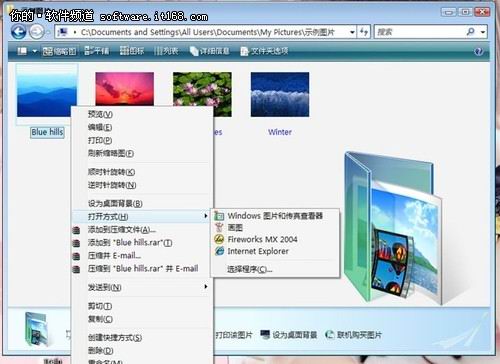Choose 选择程序(C)... in the submenu
The width and height of the screenshot is (500, 364).
(x=275, y=269)
